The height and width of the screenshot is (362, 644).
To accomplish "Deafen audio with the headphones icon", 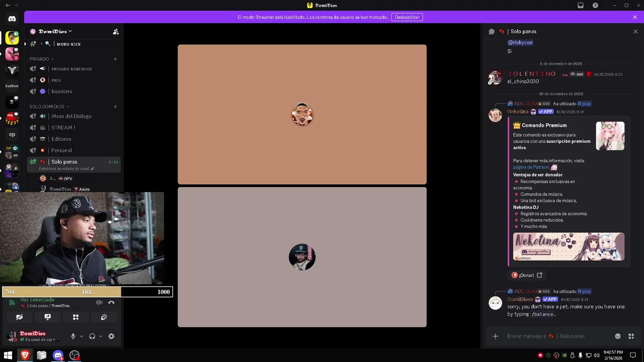I will 92,336.
